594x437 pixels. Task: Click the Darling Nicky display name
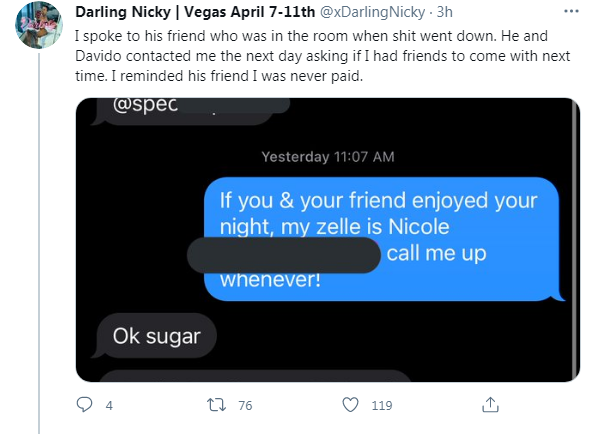(x=195, y=12)
